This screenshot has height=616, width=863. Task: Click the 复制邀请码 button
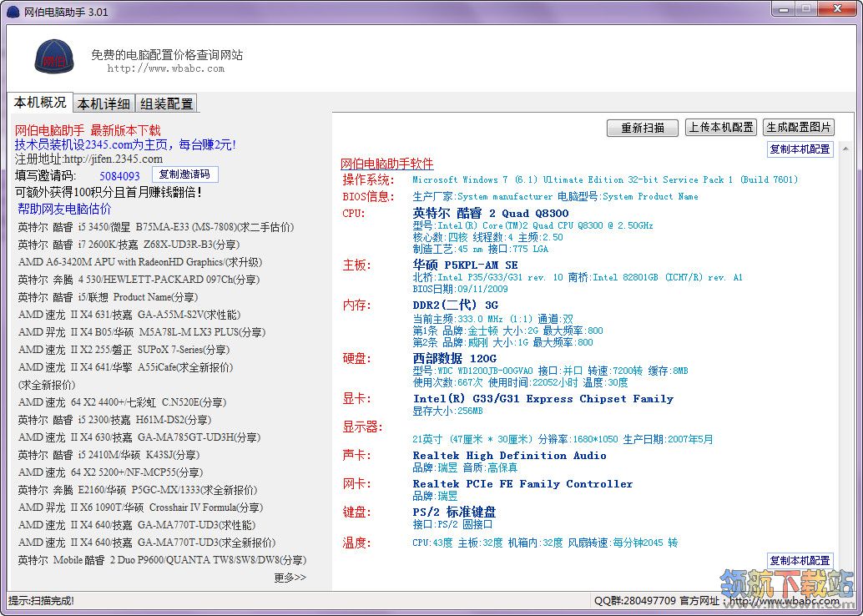pyautogui.click(x=185, y=174)
